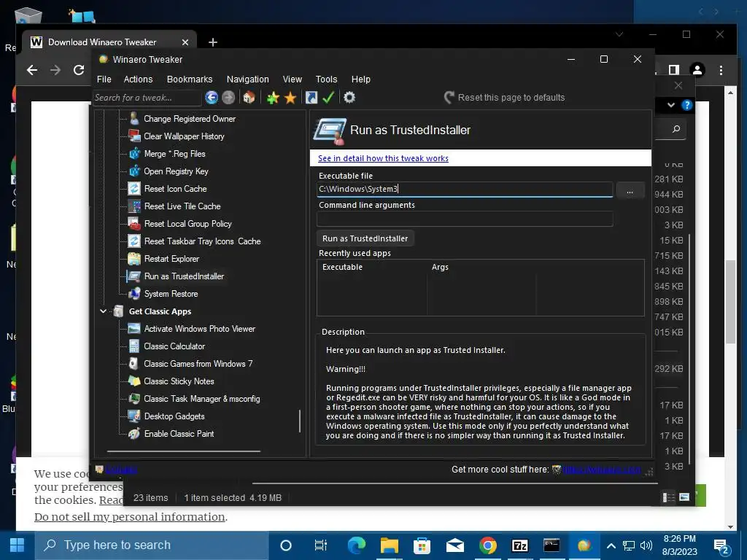This screenshot has width=747, height=560.
Task: Click the Search for a tweak box
Action: coord(147,98)
